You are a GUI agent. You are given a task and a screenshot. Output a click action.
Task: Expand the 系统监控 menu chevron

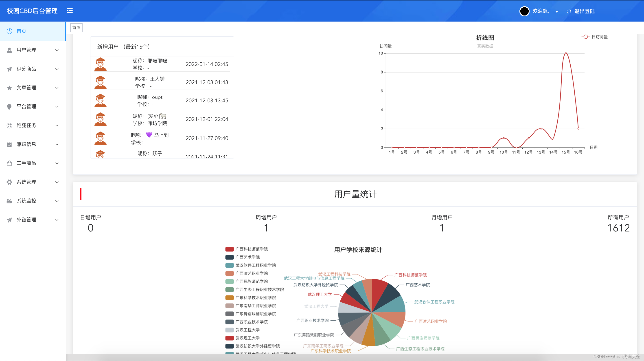(57, 201)
